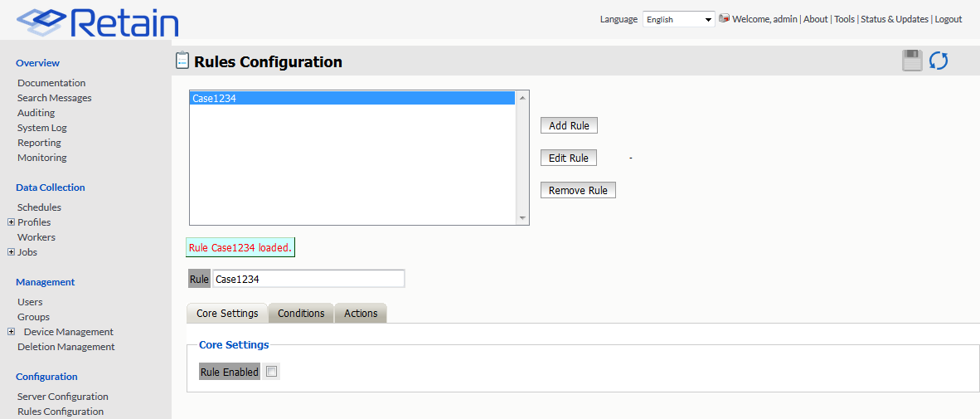The image size is (980, 419).
Task: Open the Logout link
Action: tap(948, 19)
